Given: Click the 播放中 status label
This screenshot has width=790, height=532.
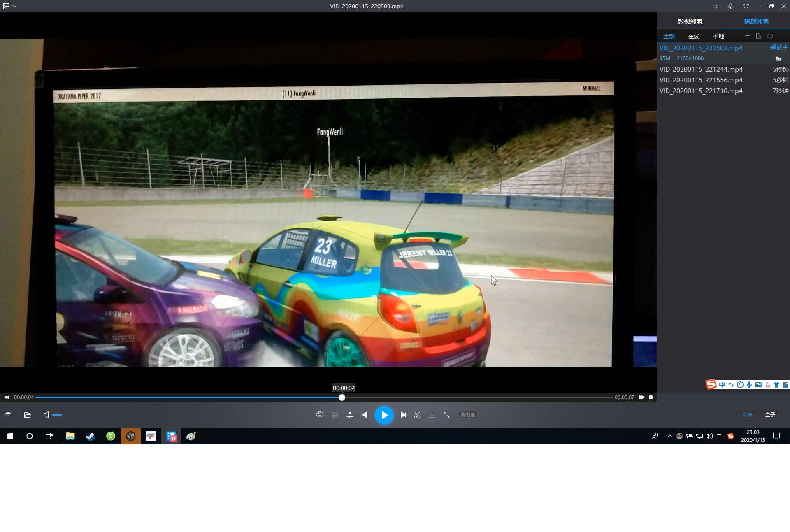Looking at the screenshot, I should (779, 47).
